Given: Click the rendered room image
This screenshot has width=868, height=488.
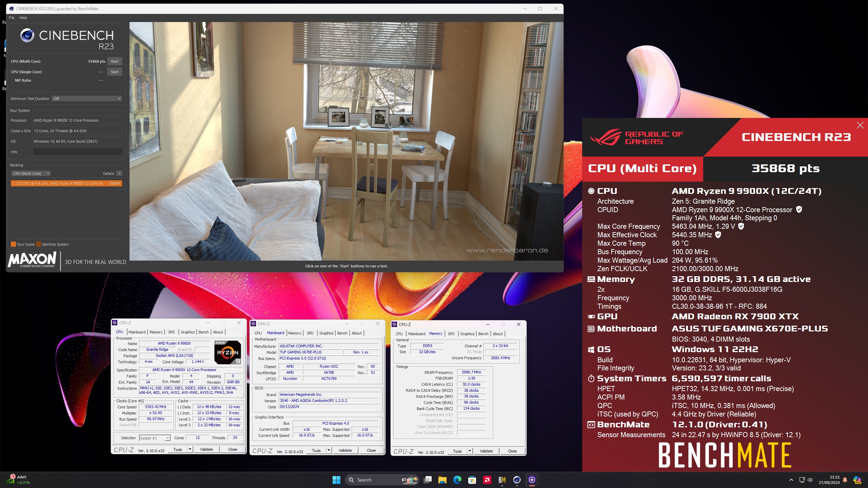Looking at the screenshot, I should (346, 141).
